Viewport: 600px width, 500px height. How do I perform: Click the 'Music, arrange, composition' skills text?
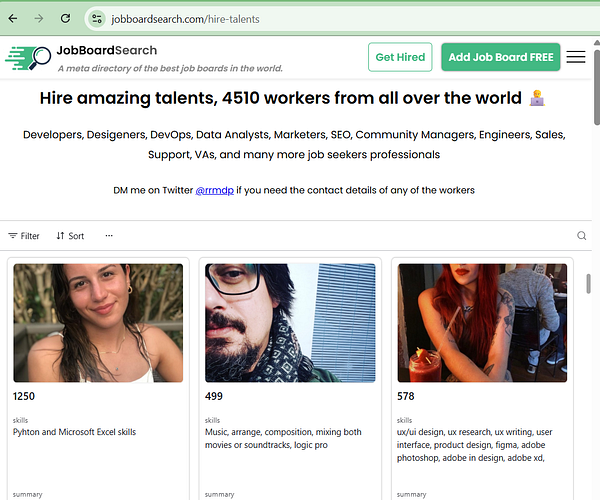click(x=283, y=438)
